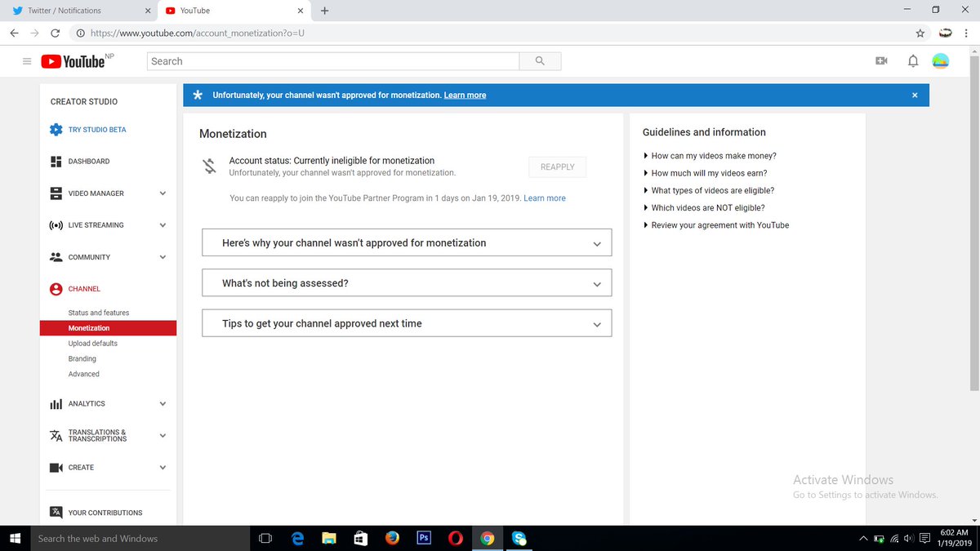Expand Analytics submenu chevron
The image size is (980, 551).
163,404
